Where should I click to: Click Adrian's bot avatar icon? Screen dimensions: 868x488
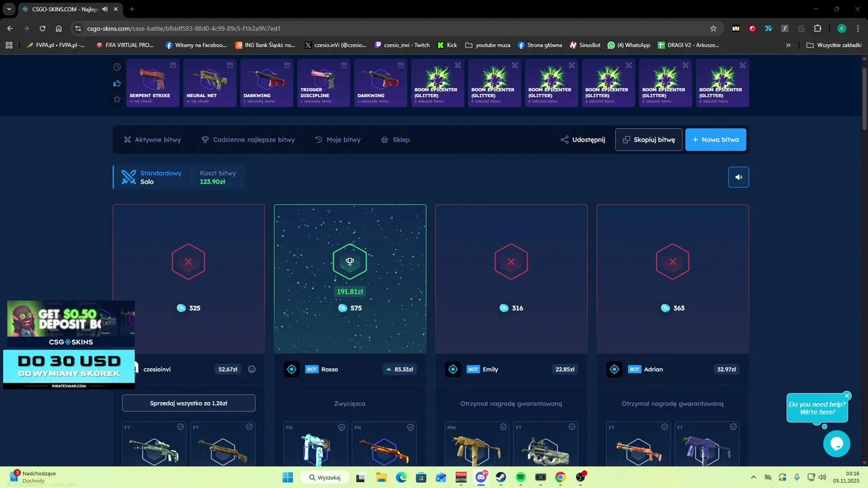614,369
